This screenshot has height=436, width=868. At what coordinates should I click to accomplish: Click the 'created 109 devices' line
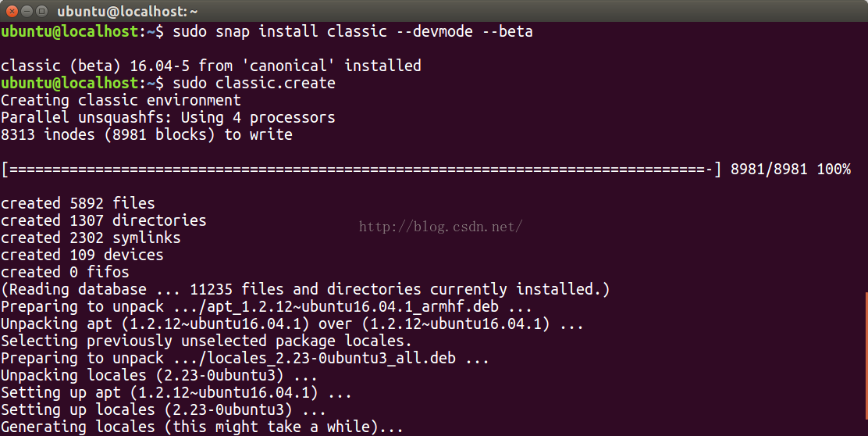(x=82, y=255)
